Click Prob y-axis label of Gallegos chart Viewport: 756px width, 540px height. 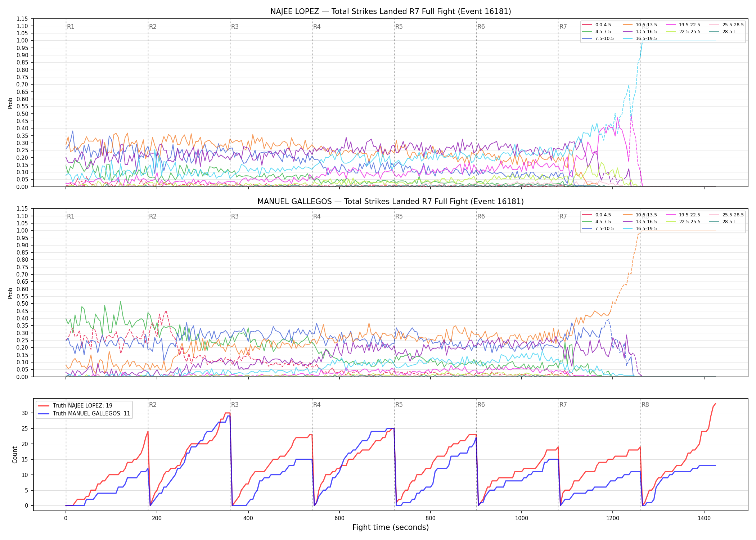tap(10, 293)
